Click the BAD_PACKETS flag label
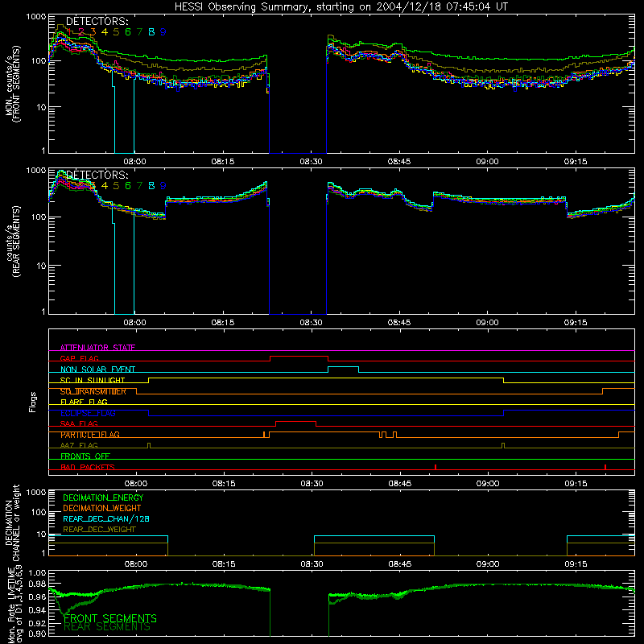The height and width of the screenshot is (644, 644). point(88,467)
